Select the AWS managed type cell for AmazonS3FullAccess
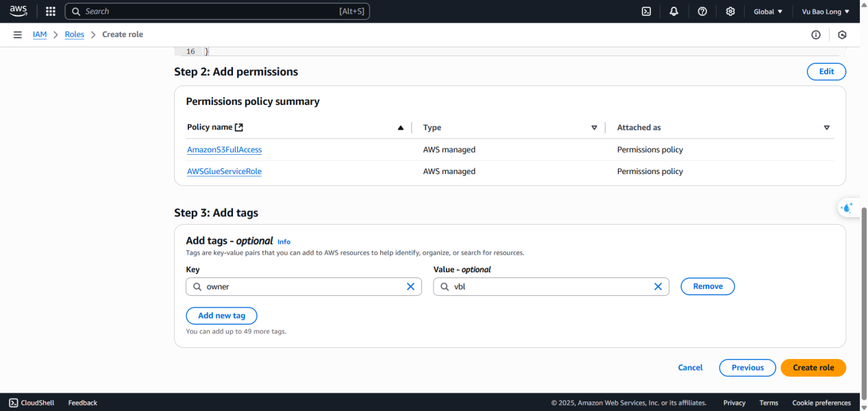 coord(449,149)
